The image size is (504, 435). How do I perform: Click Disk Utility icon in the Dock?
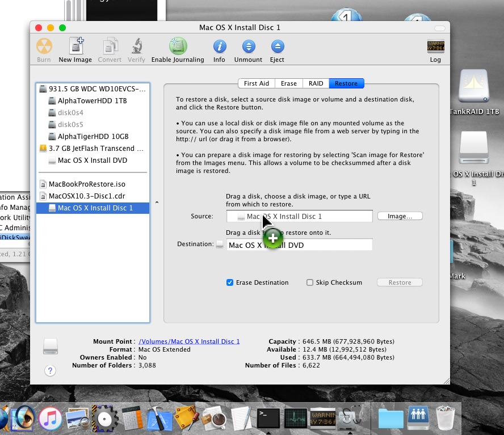[351, 418]
